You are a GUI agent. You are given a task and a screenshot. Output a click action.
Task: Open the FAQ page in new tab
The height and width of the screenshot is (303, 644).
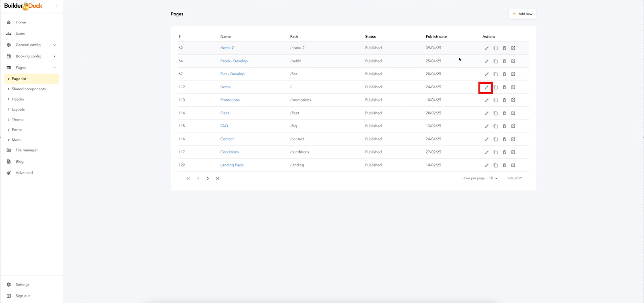pos(513,126)
